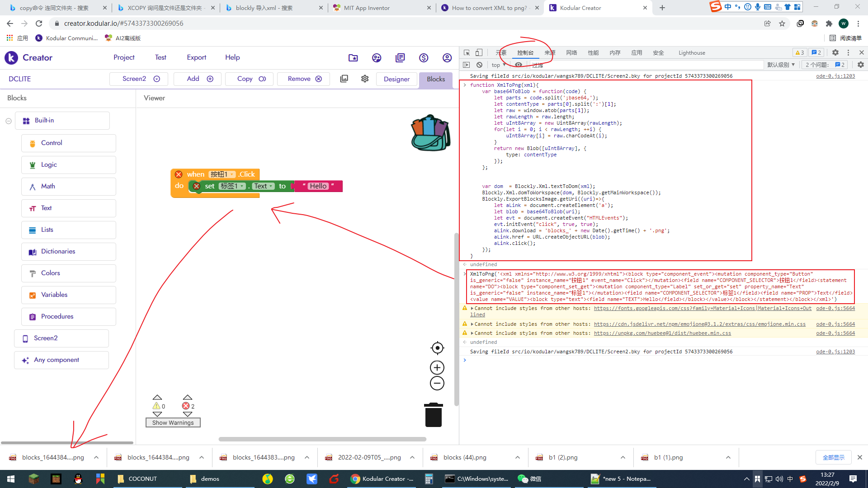
Task: Open Windows Start menu
Action: (x=11, y=479)
